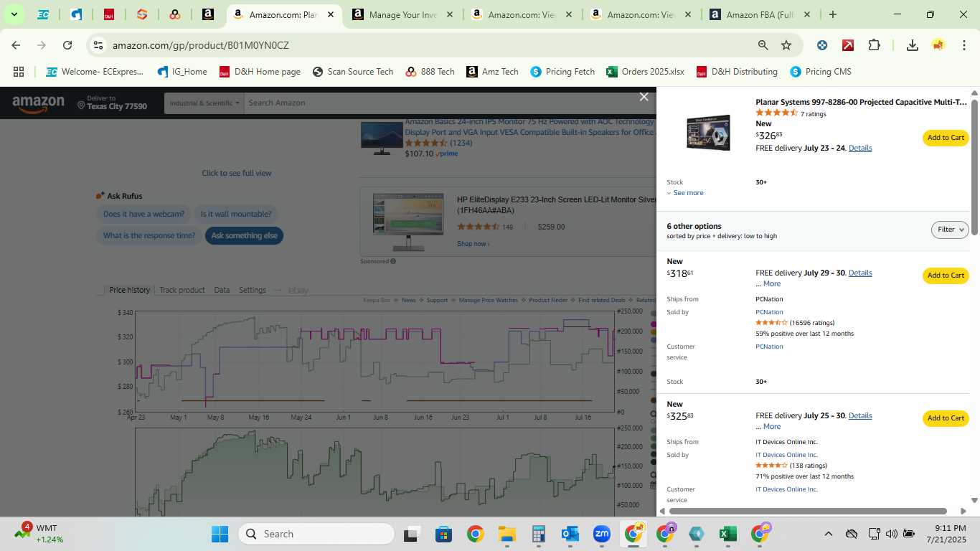The width and height of the screenshot is (980, 551).
Task: Click the Amazon logo
Action: tap(39, 104)
